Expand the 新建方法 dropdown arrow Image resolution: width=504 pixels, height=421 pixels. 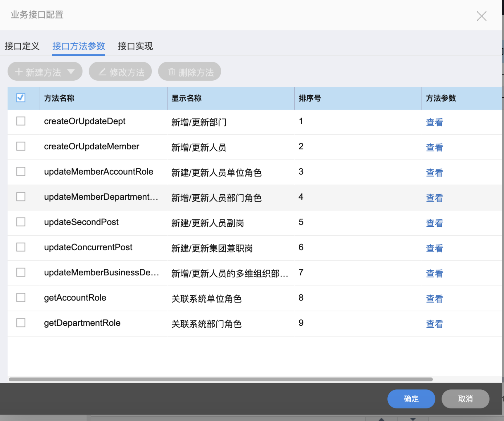[x=71, y=72]
